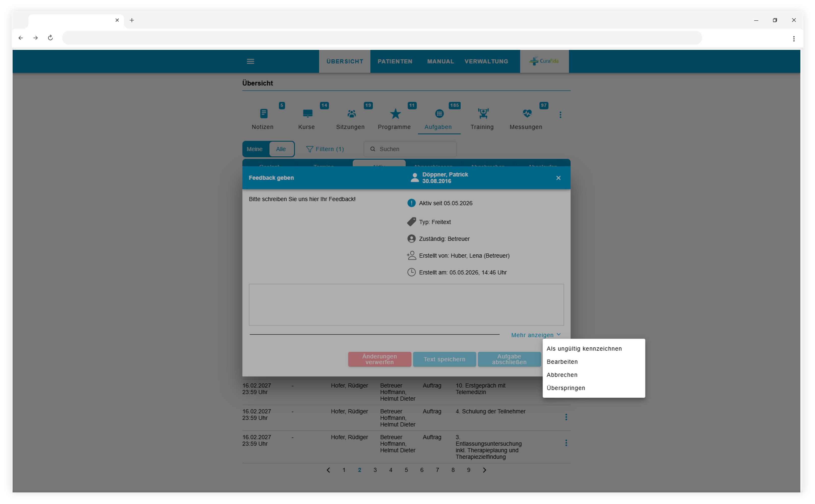815x504 pixels.
Task: Click the filter funnel icon
Action: click(310, 149)
